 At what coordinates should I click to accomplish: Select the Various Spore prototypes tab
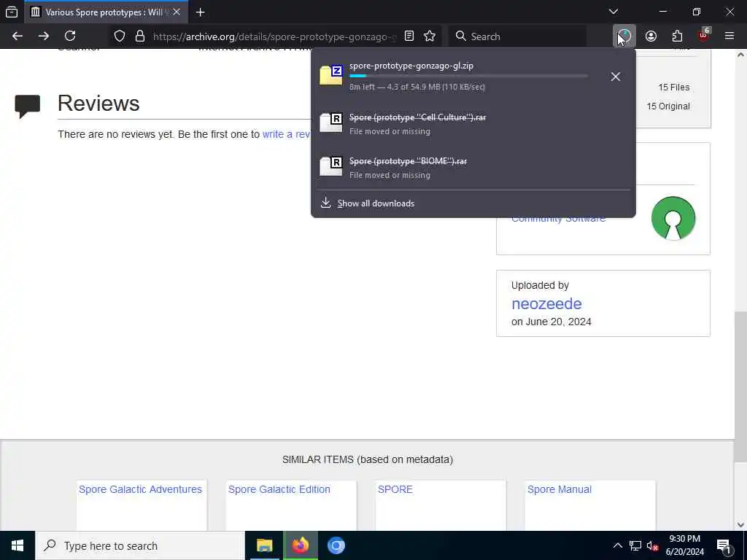[107, 12]
